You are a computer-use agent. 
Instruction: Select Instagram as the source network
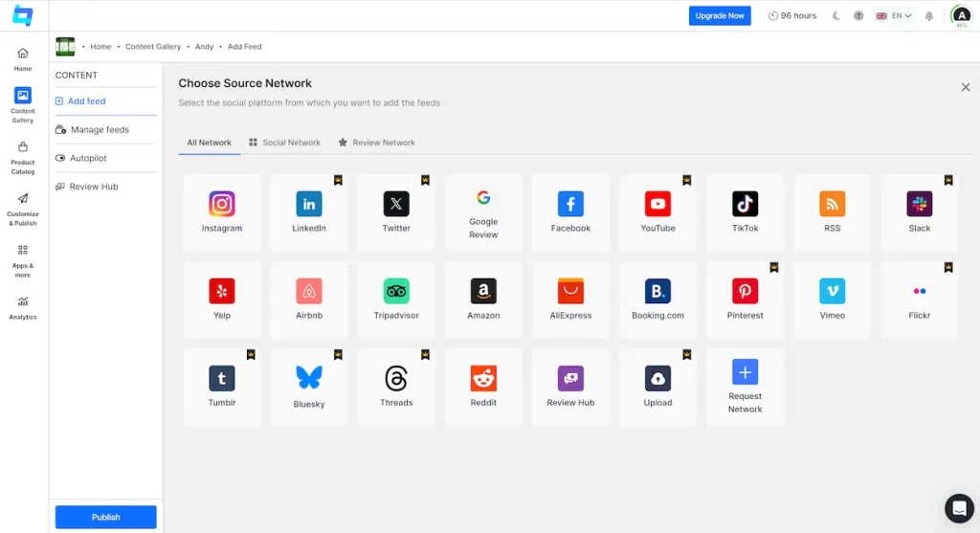pos(222,212)
